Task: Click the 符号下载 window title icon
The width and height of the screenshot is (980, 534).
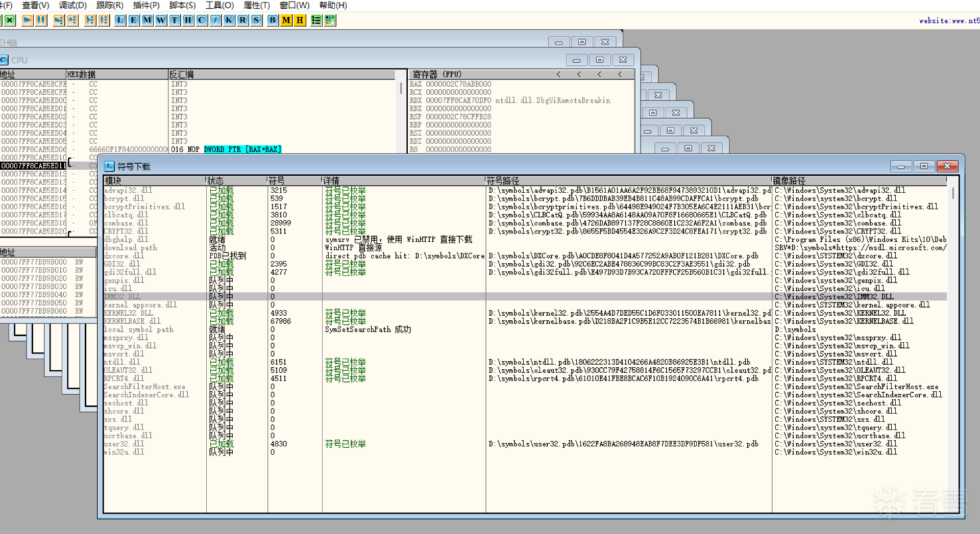Action: coord(109,166)
